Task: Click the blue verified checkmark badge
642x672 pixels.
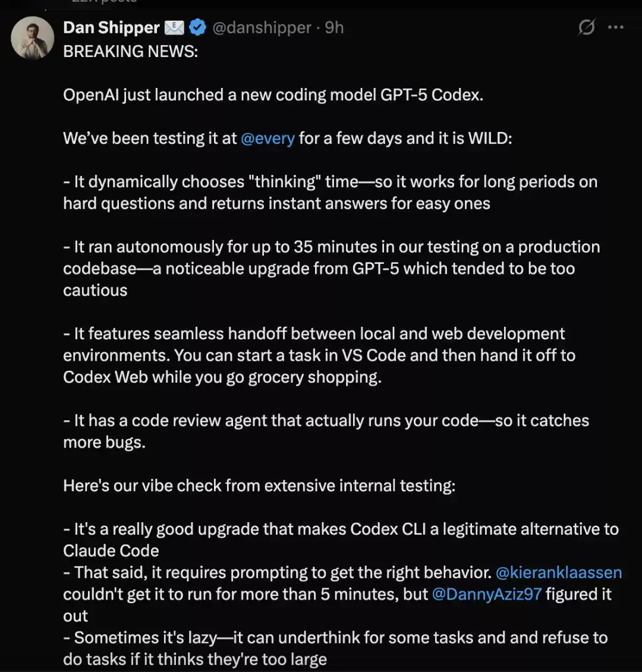Action: tap(197, 27)
